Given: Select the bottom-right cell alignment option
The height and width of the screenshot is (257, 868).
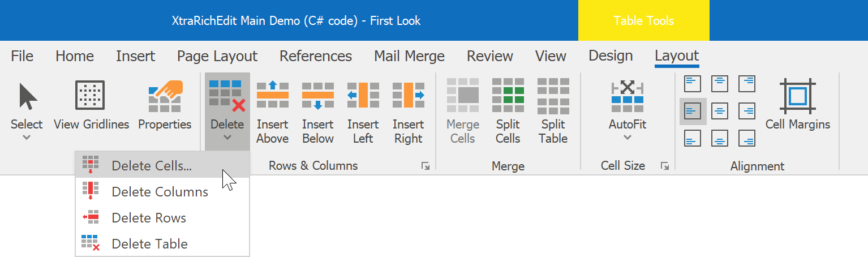Looking at the screenshot, I should (x=747, y=138).
